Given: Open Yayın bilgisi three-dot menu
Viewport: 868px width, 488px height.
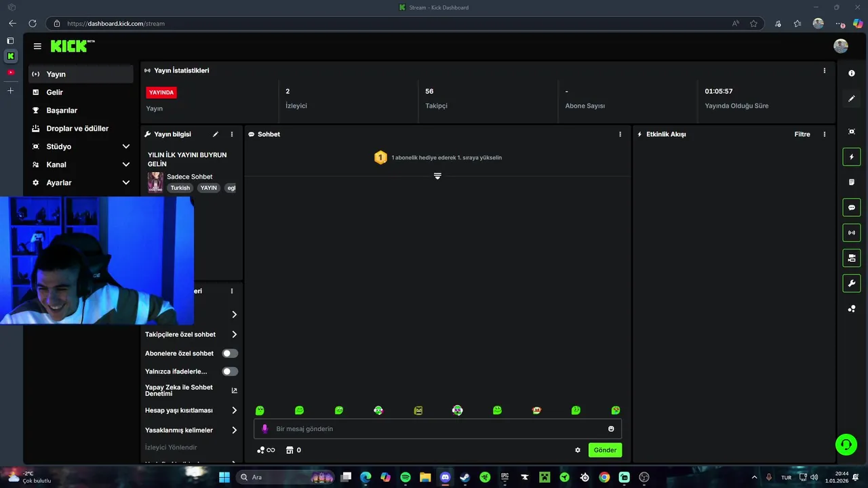Looking at the screenshot, I should pos(232,134).
